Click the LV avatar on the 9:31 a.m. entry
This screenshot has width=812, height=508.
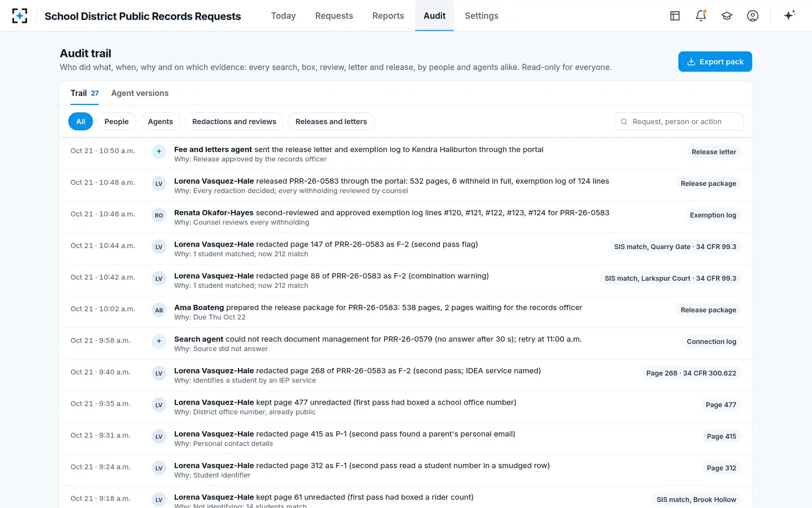click(159, 436)
